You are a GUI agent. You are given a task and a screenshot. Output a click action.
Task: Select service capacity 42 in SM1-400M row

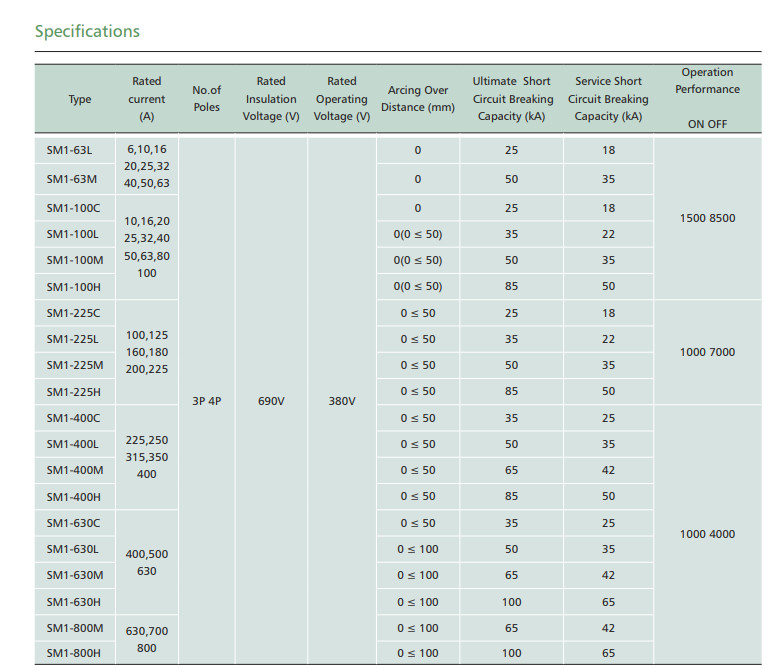point(608,470)
